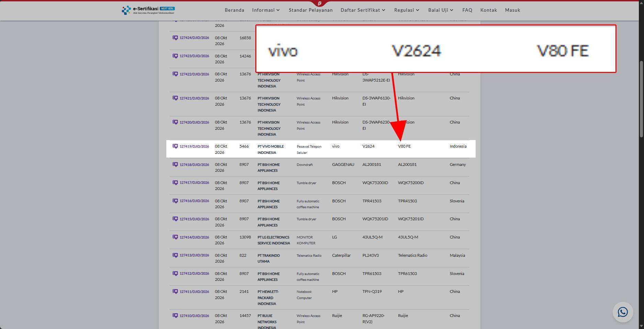This screenshot has width=644, height=329.
Task: Click certificate icon beside 127422/DJID/2026
Action: pos(175,74)
